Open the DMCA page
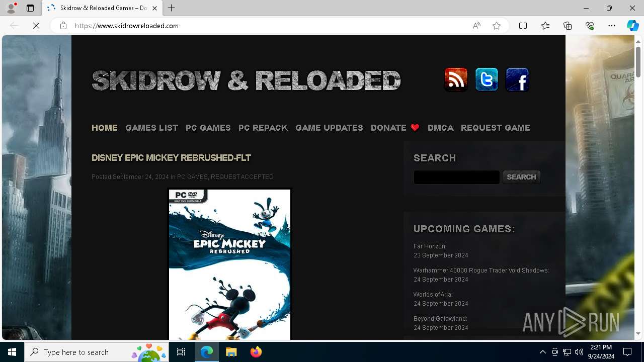The width and height of the screenshot is (644, 362). pos(440,128)
